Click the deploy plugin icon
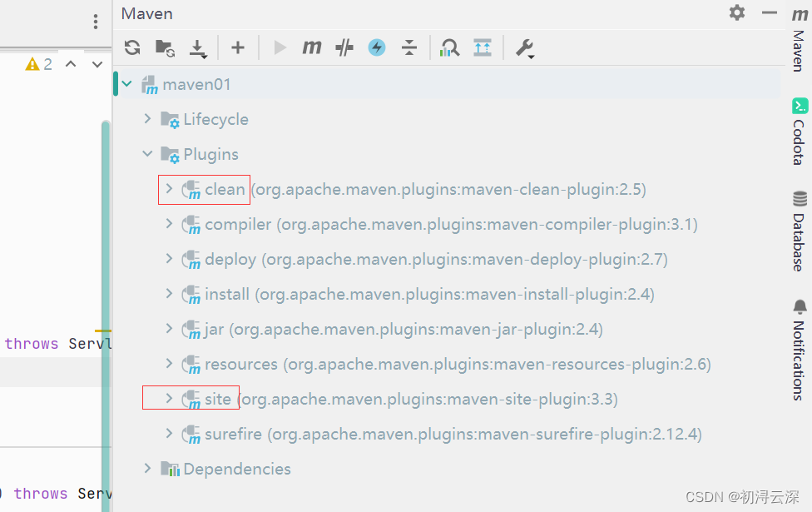The image size is (812, 512). (x=191, y=260)
